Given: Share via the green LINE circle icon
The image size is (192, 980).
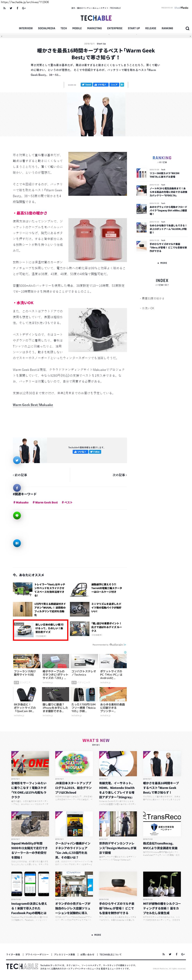Looking at the screenshot, I should click(x=17, y=516).
